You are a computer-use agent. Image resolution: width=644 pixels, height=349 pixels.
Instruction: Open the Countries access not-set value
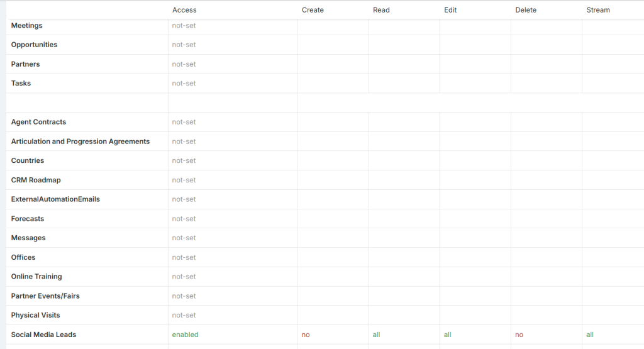(184, 160)
